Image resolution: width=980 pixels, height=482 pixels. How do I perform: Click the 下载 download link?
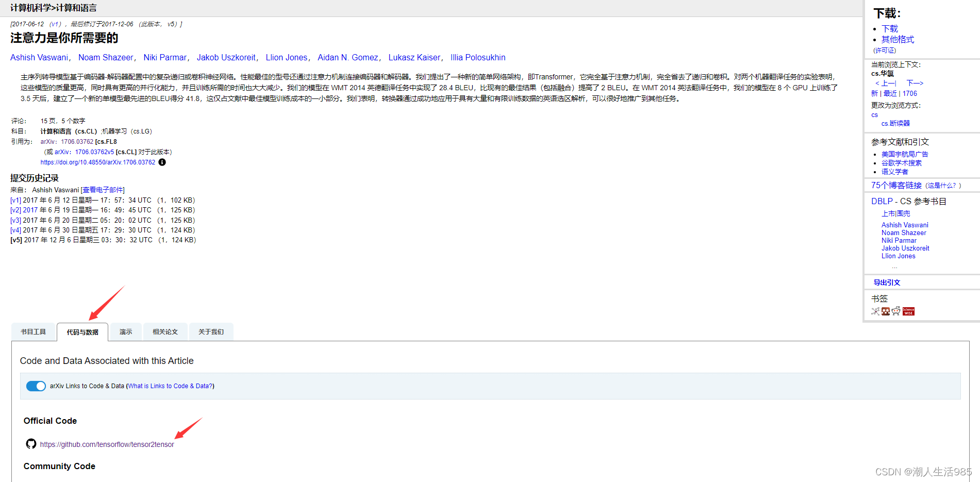click(x=890, y=29)
